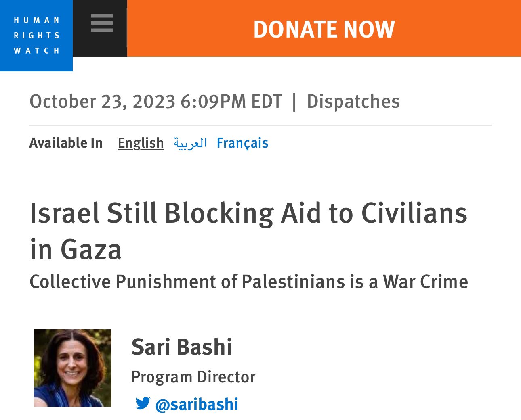This screenshot has width=521, height=420.
Task: Open the Dispatches section link
Action: click(353, 101)
